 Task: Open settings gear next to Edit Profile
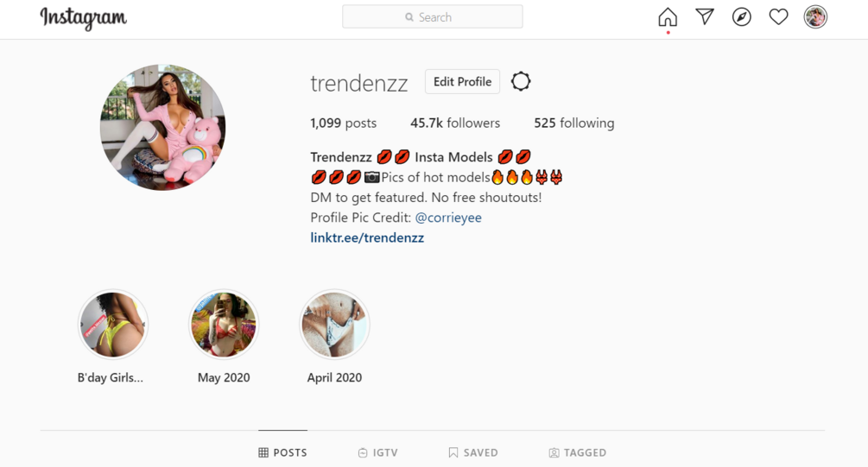coord(520,81)
